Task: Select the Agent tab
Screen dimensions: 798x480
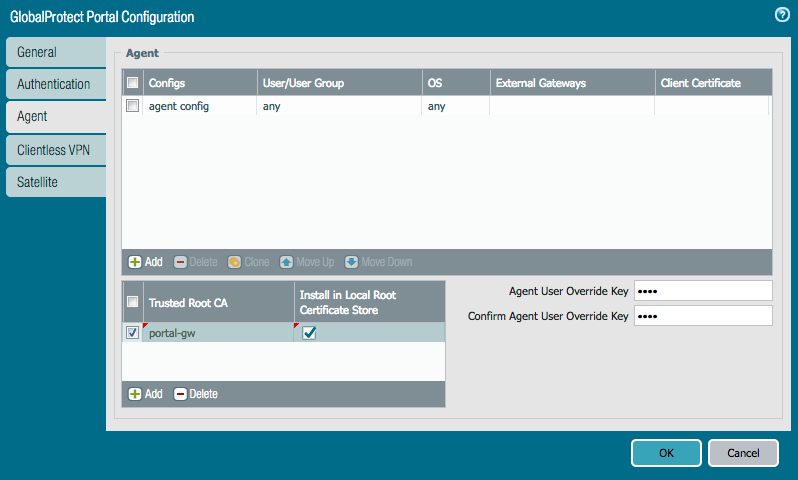Action: pyautogui.click(x=56, y=117)
